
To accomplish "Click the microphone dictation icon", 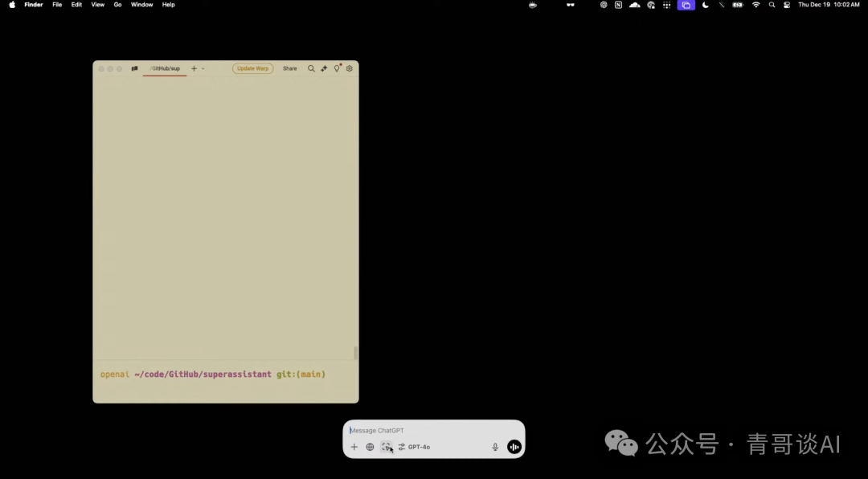I will point(495,447).
